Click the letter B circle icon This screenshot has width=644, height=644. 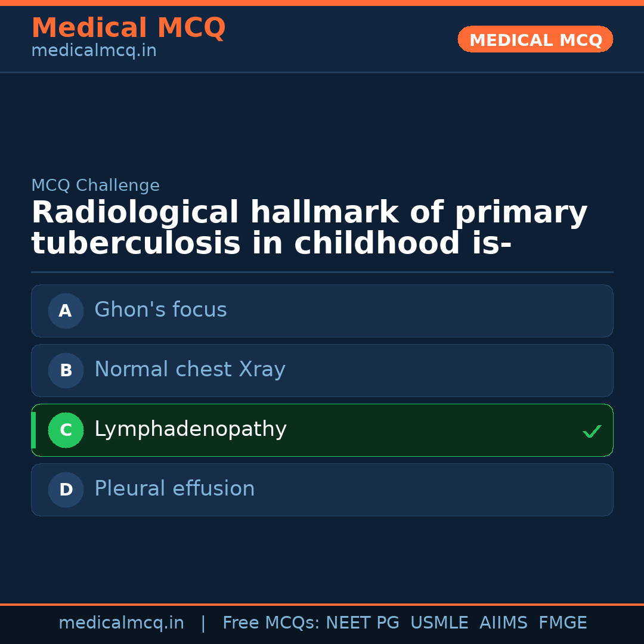(66, 370)
